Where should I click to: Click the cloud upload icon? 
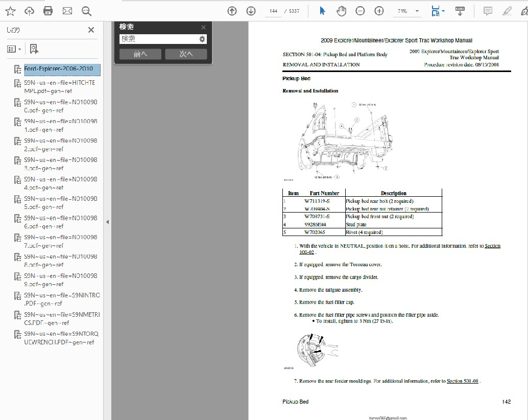point(29,11)
